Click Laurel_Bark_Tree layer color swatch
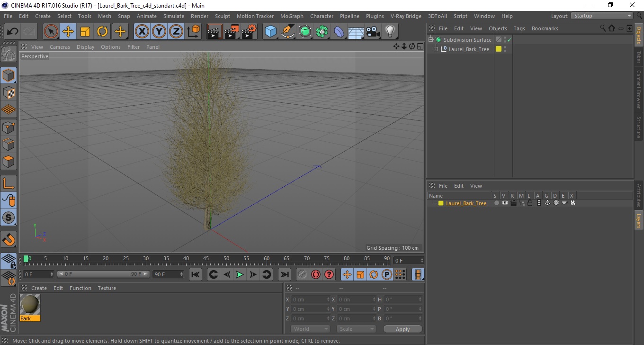The image size is (644, 345). coord(441,203)
